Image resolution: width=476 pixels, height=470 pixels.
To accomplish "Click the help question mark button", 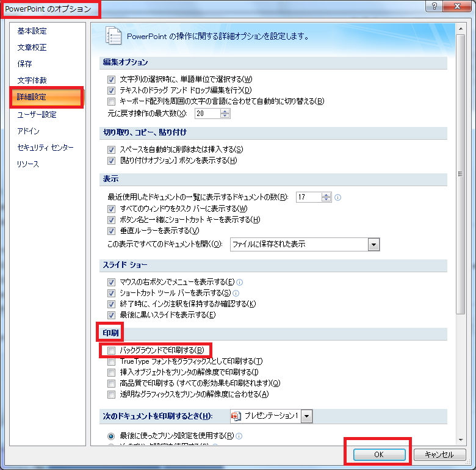I will 434,6.
